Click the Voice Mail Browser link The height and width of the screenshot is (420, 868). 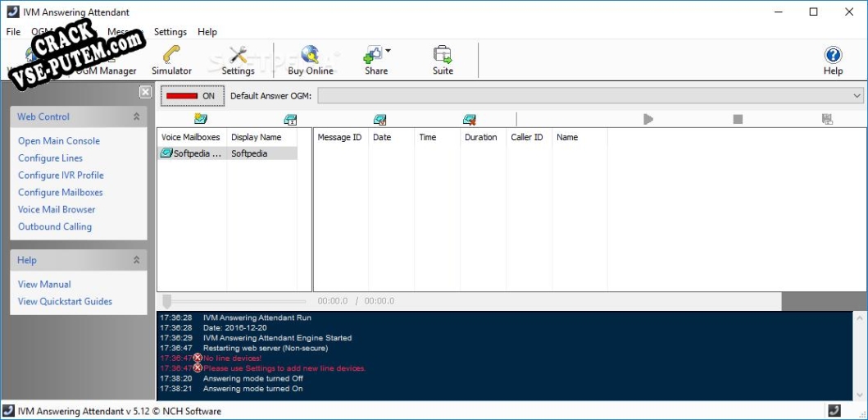click(57, 210)
